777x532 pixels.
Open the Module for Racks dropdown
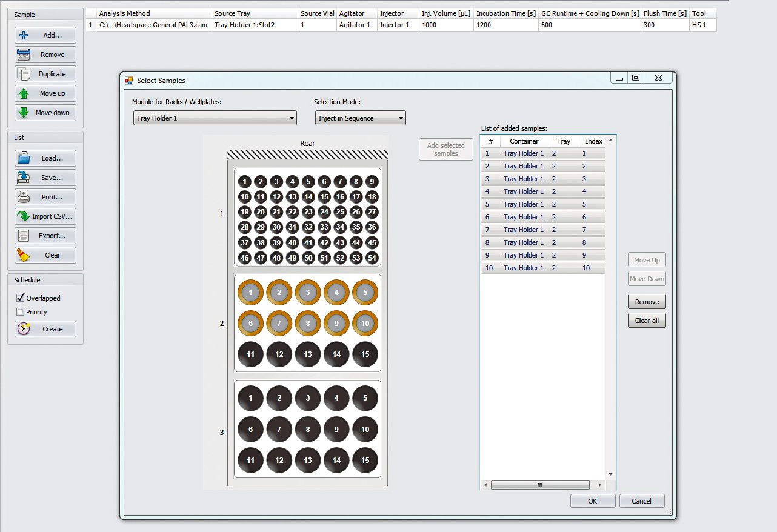point(215,118)
